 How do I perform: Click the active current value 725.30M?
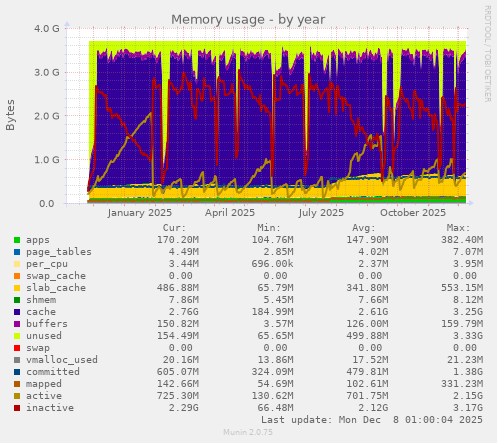pos(178,396)
